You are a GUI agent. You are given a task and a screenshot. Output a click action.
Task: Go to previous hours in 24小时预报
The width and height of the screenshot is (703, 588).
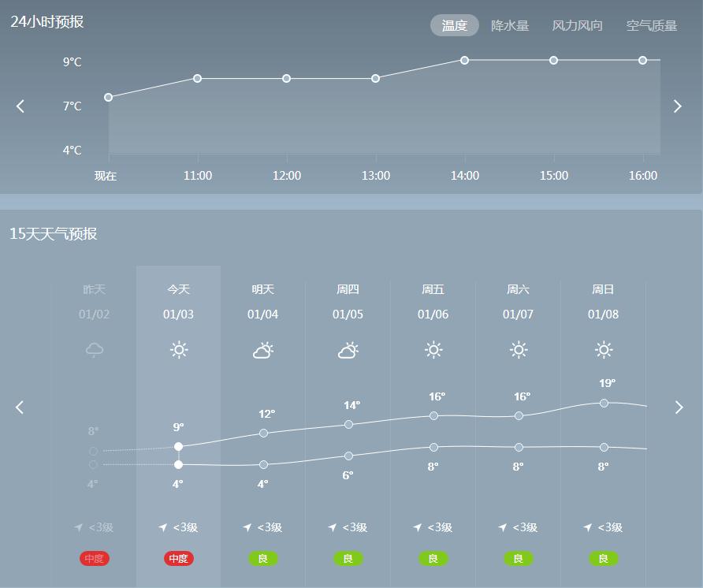[x=20, y=106]
